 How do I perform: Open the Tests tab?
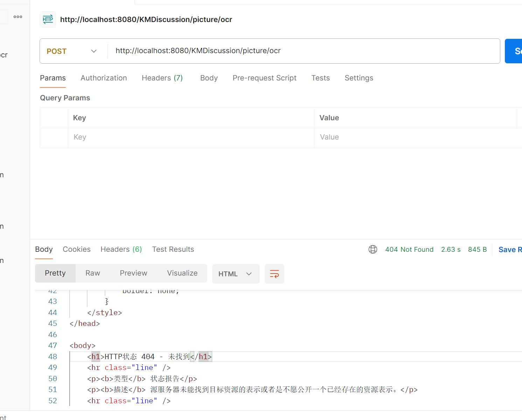321,78
